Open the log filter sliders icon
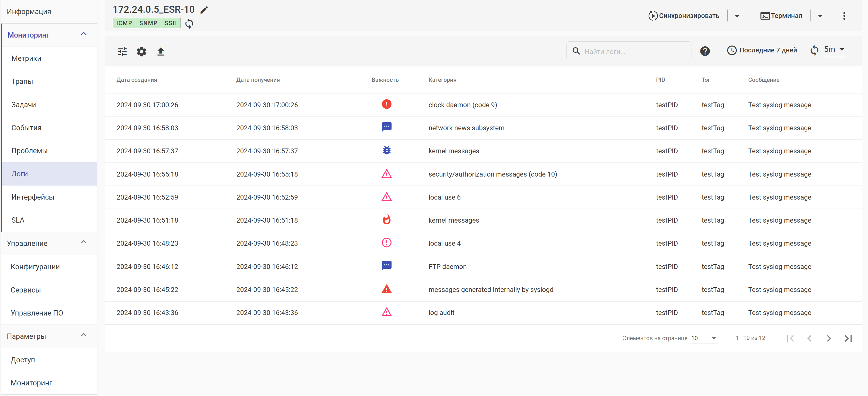This screenshot has height=396, width=868. (x=122, y=52)
